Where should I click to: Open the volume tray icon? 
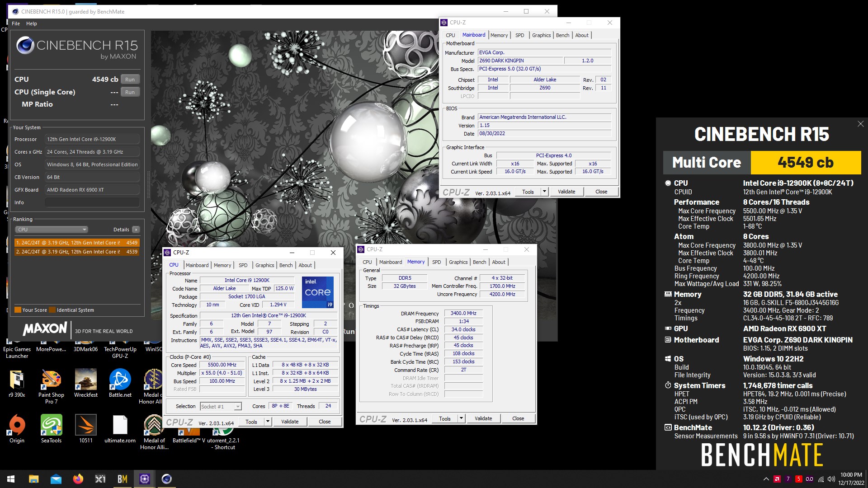(x=831, y=479)
